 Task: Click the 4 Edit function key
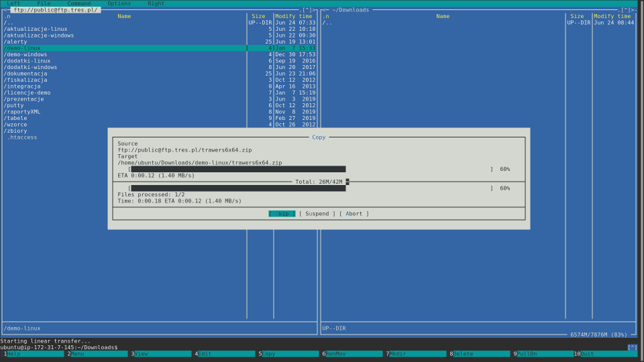pos(225,354)
